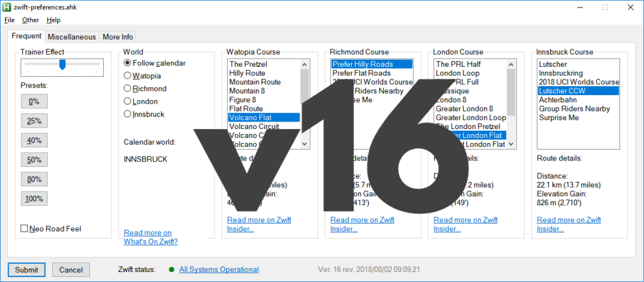This screenshot has width=644, height=282.
Task: Open Watopia Read more on Zwift Insider link
Action: pyautogui.click(x=258, y=224)
